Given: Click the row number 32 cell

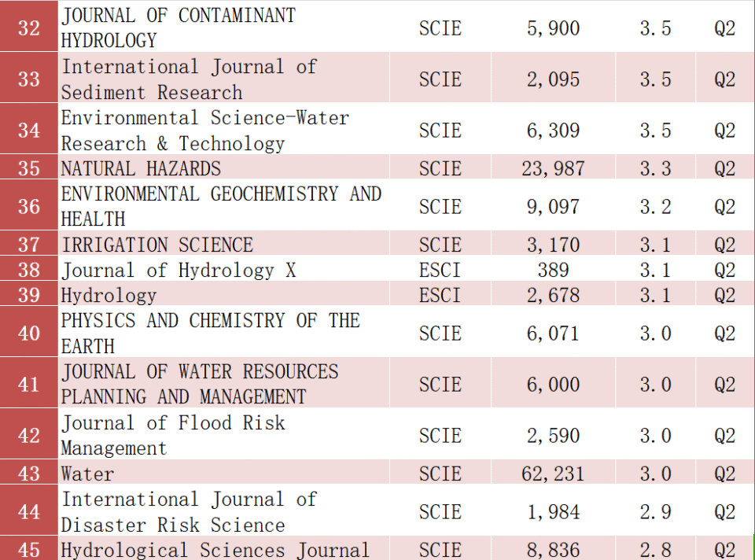Looking at the screenshot, I should [29, 28].
